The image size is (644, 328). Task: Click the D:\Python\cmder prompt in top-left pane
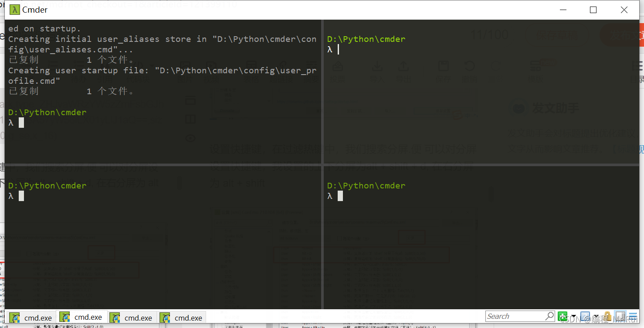click(x=47, y=112)
